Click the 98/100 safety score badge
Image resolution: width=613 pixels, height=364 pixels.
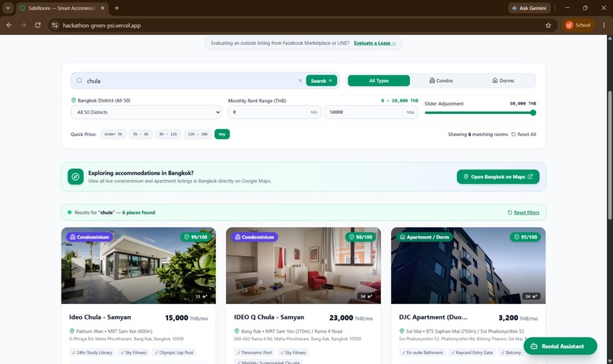tap(360, 236)
